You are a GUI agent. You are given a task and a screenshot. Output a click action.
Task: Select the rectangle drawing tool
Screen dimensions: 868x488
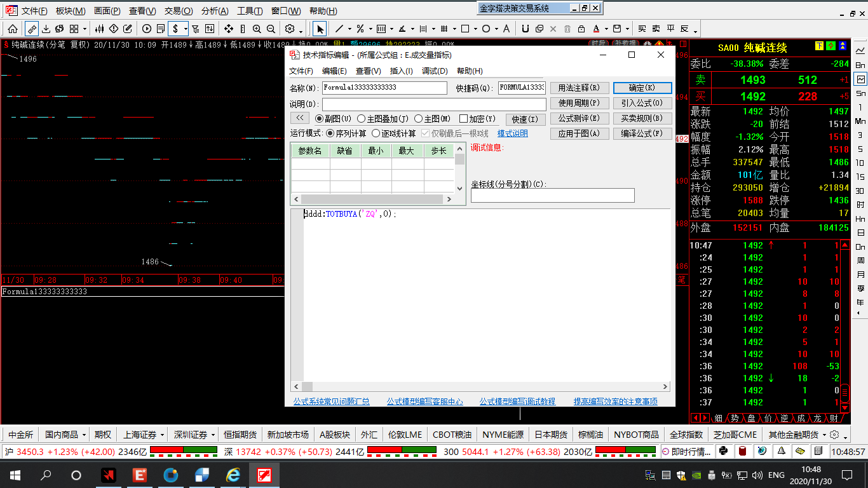tap(465, 29)
